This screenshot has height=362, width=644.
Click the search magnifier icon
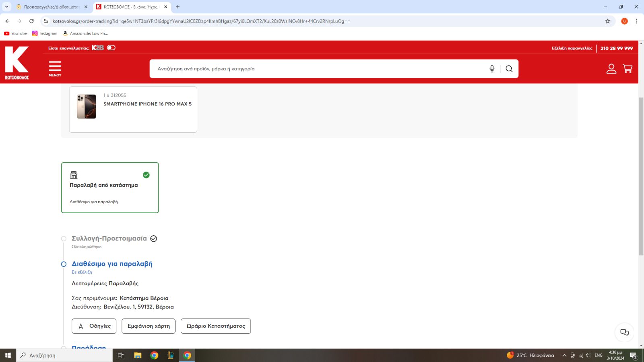click(x=509, y=69)
